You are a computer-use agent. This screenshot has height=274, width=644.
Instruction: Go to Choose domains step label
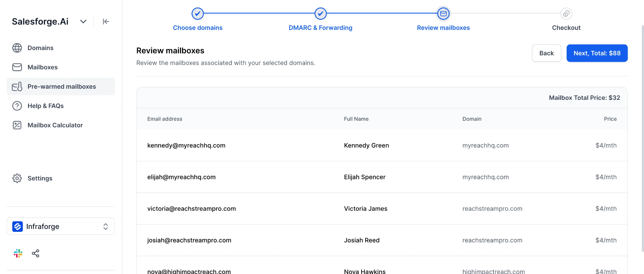pos(197,28)
